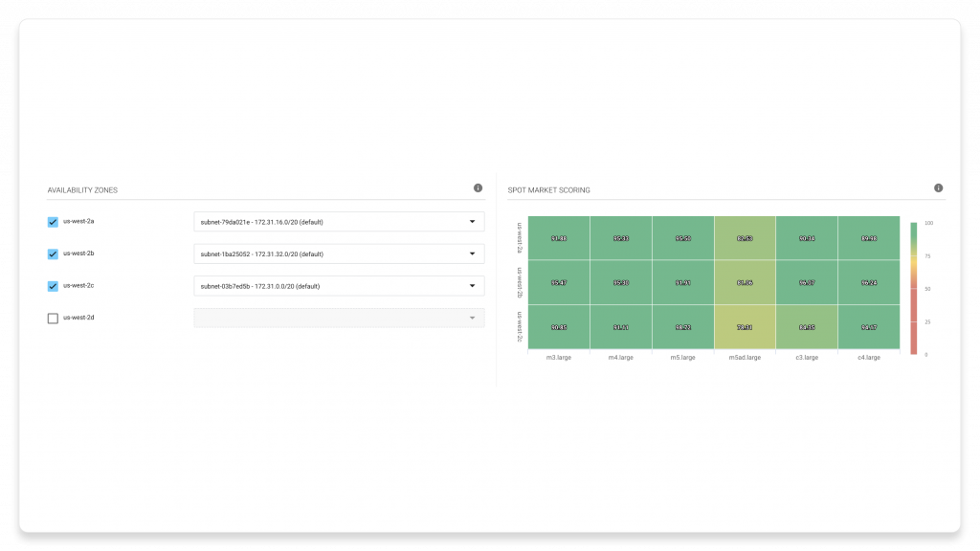Select the c3.large score cell for us-west-2a
The width and height of the screenshot is (980, 551).
click(807, 238)
